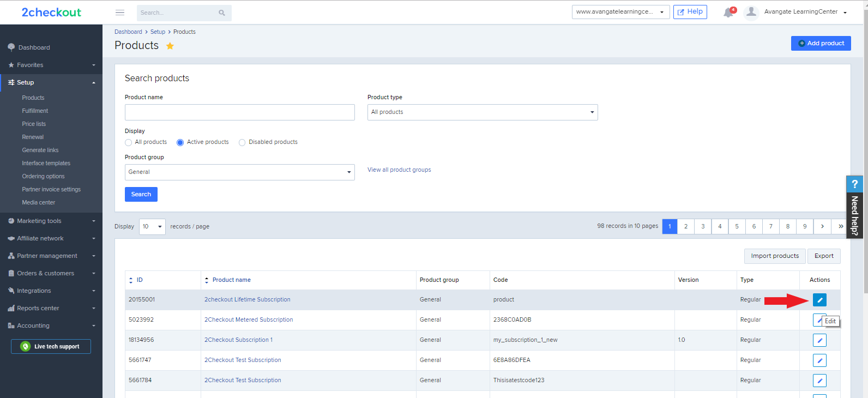Viewport: 868px width, 398px height.
Task: Open the Product type dropdown
Action: point(483,112)
